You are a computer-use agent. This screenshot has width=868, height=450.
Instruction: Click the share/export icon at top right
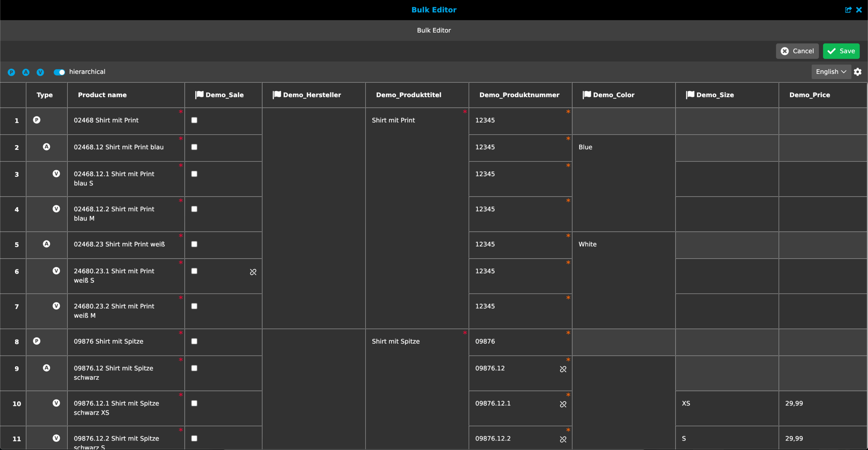[x=848, y=10]
